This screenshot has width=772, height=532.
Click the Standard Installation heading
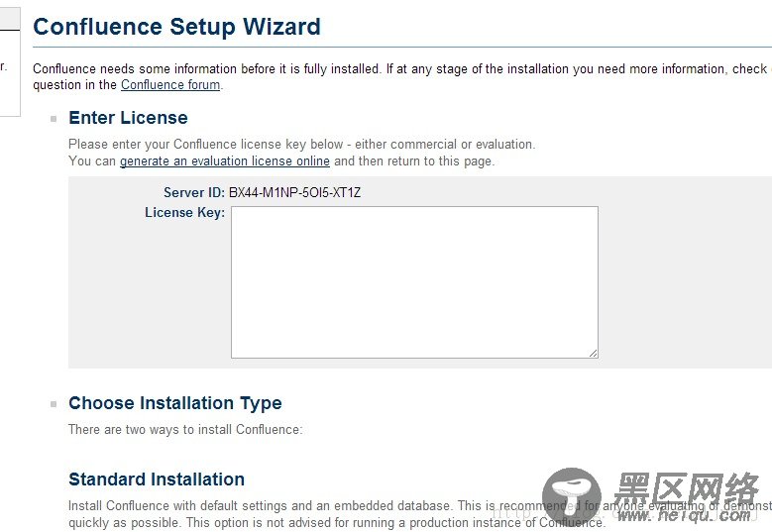click(x=157, y=479)
